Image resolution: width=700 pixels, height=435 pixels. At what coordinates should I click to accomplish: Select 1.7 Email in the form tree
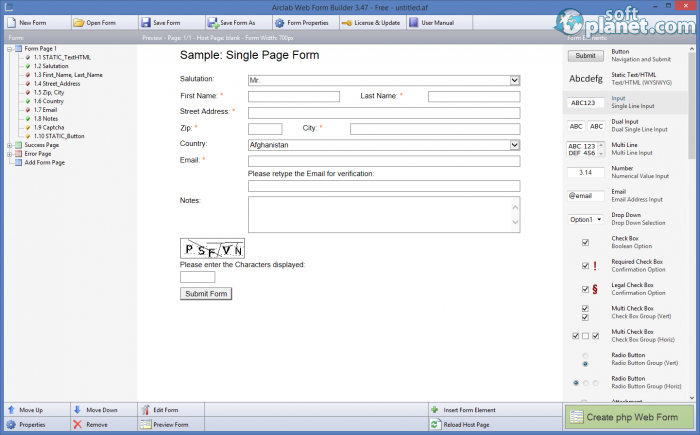(x=46, y=110)
